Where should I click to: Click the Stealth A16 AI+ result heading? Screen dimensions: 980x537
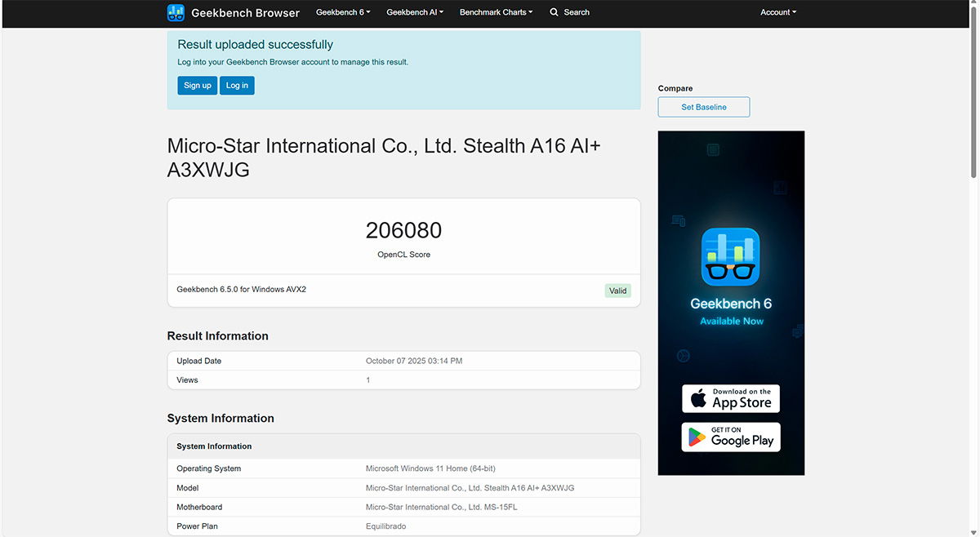point(384,158)
